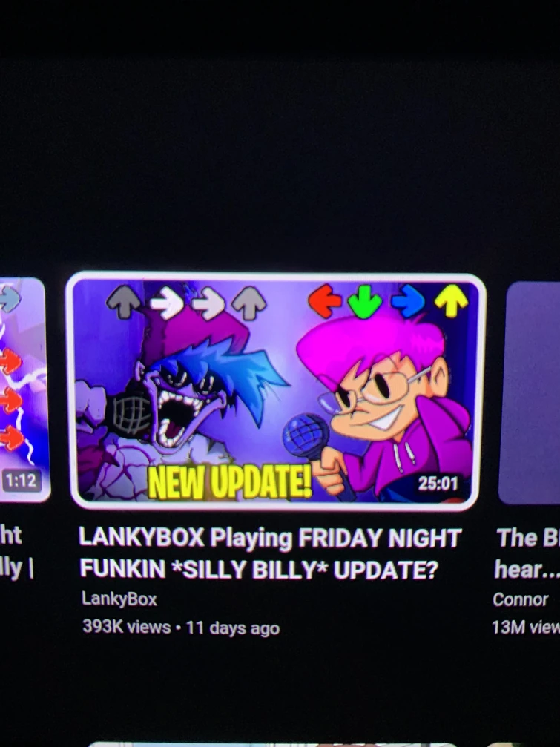This screenshot has height=747, width=560.
Task: Open the video title starting with The B
Action: point(526,553)
